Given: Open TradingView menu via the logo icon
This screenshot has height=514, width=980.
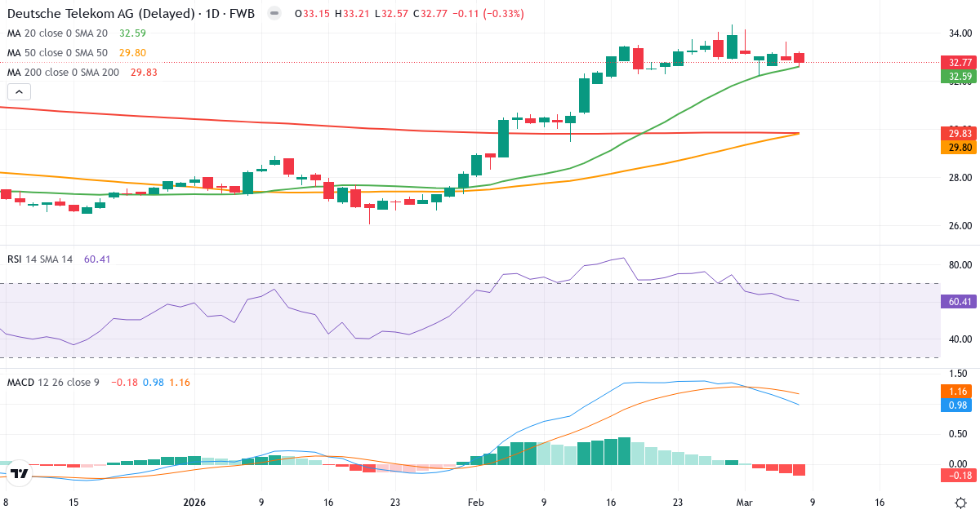Looking at the screenshot, I should coord(20,472).
